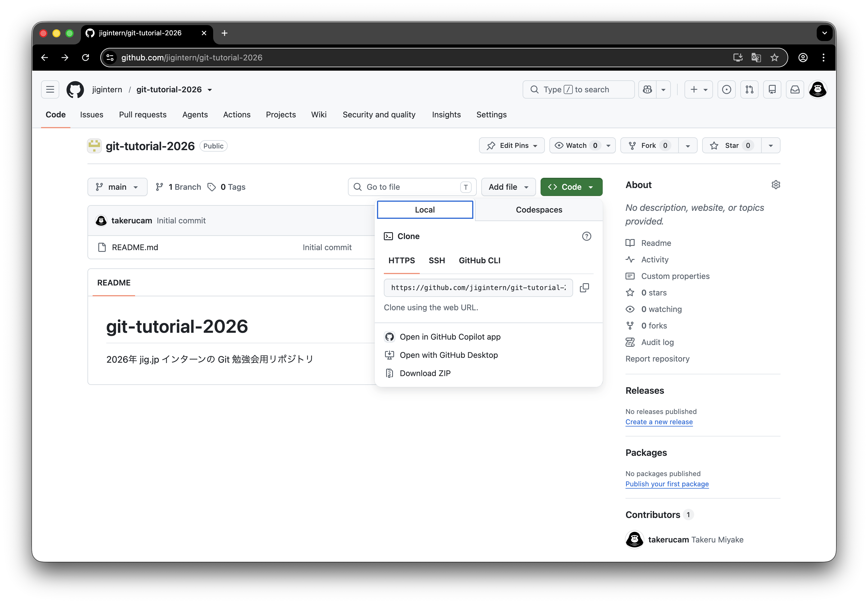868x604 pixels.
Task: Open the About settings gear
Action: (x=776, y=185)
